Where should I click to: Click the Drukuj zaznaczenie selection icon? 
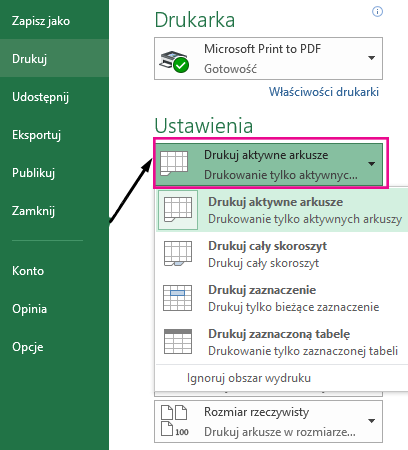pos(178,298)
